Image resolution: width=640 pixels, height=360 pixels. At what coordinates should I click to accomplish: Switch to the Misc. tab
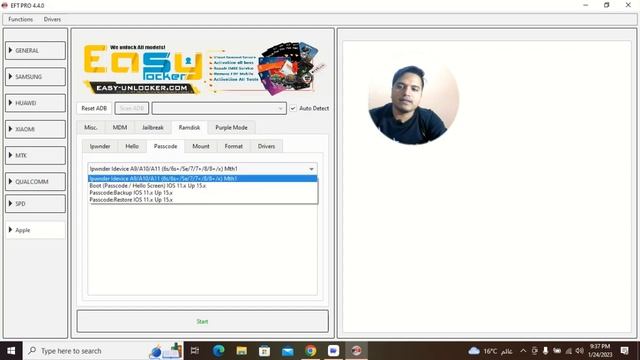coord(91,127)
